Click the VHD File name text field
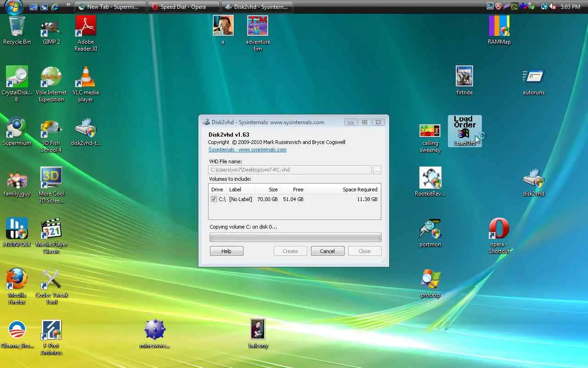This screenshot has height=368, width=588. click(290, 170)
